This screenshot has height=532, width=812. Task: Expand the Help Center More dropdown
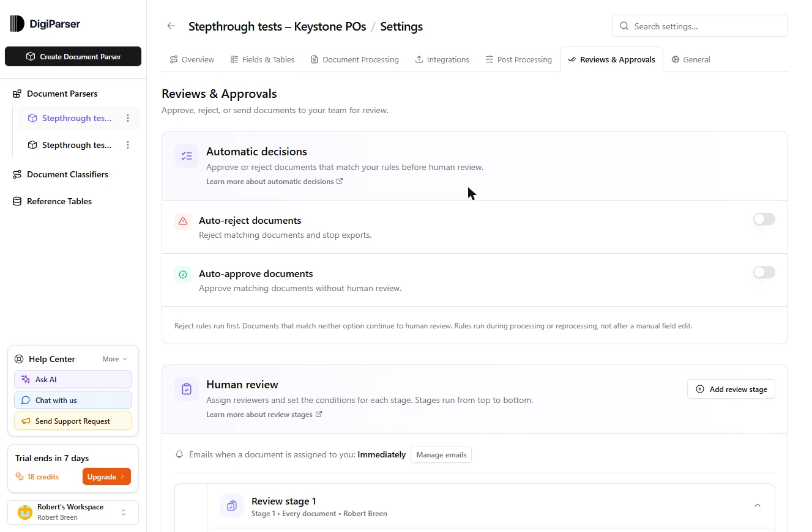[x=115, y=359]
